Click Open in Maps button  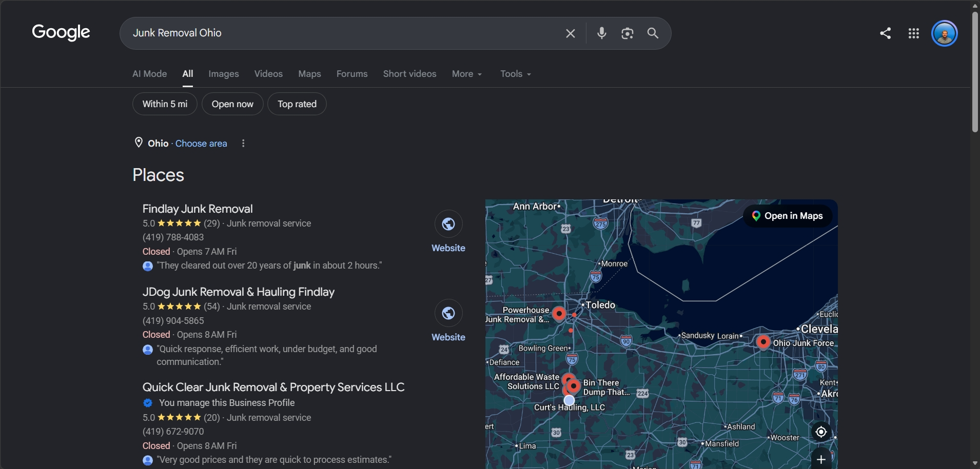point(788,216)
